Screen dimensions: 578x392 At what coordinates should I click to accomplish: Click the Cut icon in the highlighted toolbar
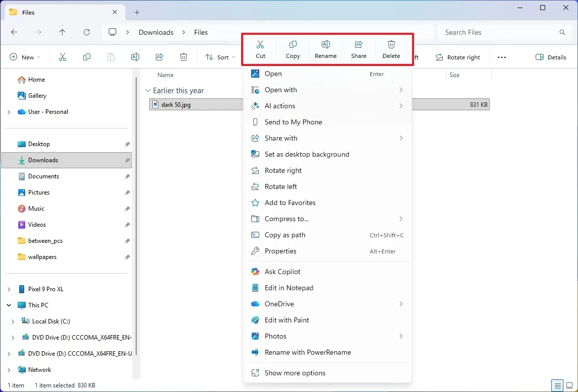coord(260,49)
